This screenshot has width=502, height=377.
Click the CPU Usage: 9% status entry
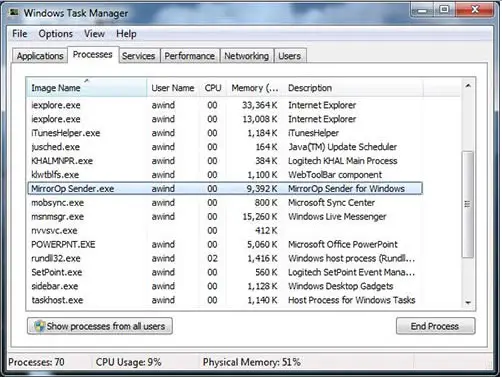click(x=129, y=362)
